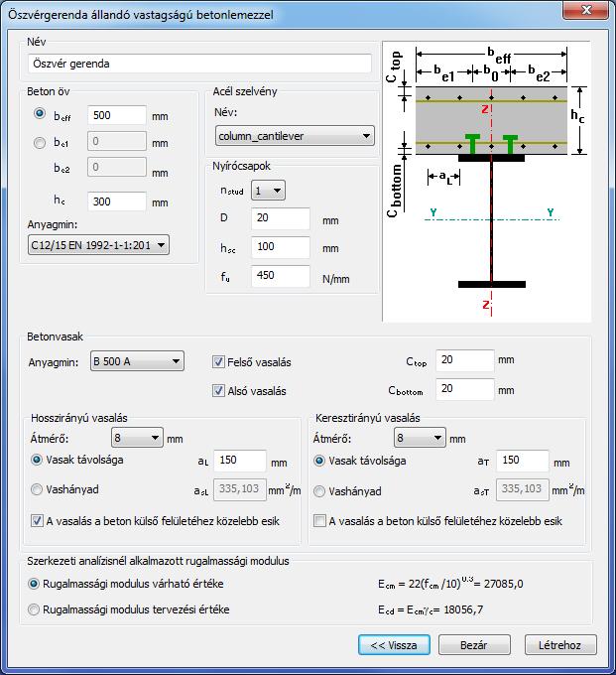Screen dimensions: 616x675
Task: Click the Ecm formula value 27085,0
Action: click(503, 584)
